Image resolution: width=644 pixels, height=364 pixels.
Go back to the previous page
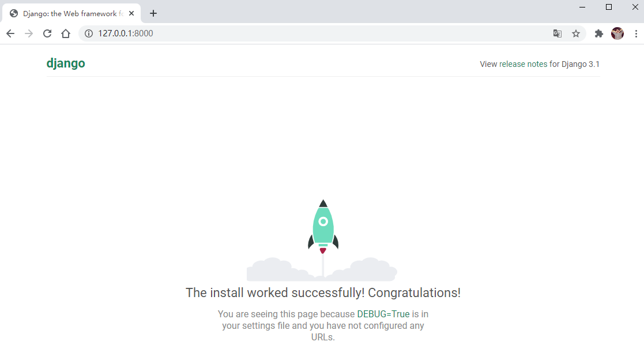(x=10, y=33)
